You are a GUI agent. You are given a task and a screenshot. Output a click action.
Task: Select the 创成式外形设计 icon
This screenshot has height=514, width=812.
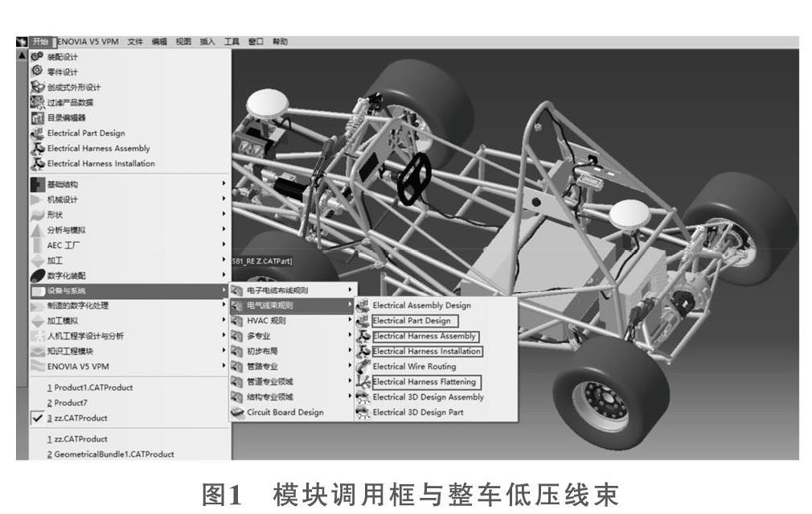point(37,87)
